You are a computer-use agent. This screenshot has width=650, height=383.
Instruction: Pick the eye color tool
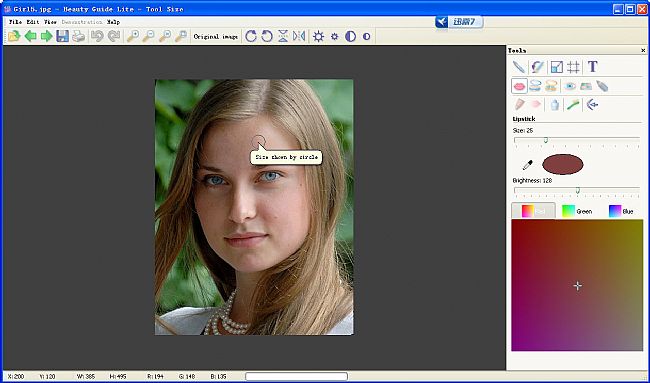click(570, 86)
